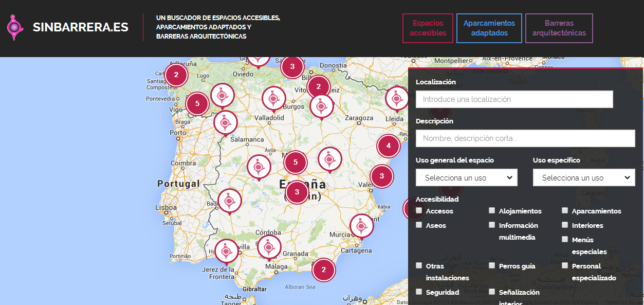Select the wheelchair pin near Badajoz
Viewport: 644px width, 305px height.
click(x=229, y=202)
